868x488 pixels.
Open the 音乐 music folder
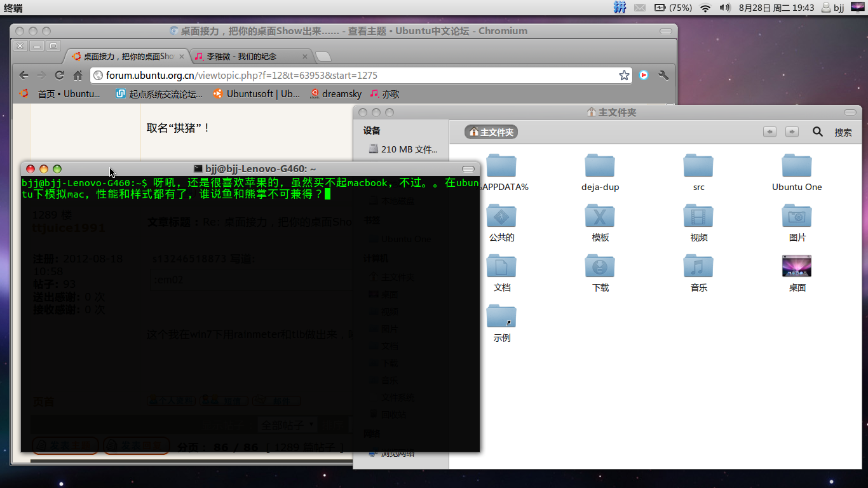pyautogui.click(x=698, y=273)
